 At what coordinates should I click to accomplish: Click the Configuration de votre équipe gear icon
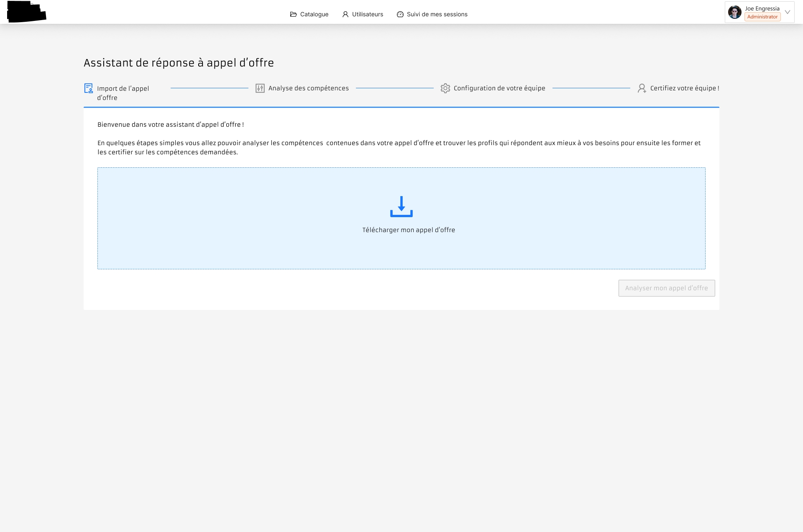click(x=445, y=88)
